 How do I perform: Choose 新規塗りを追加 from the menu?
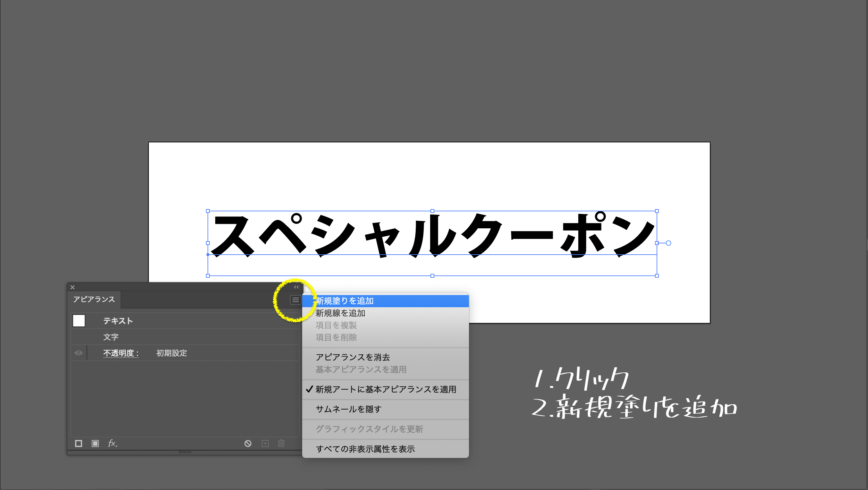[386, 301]
